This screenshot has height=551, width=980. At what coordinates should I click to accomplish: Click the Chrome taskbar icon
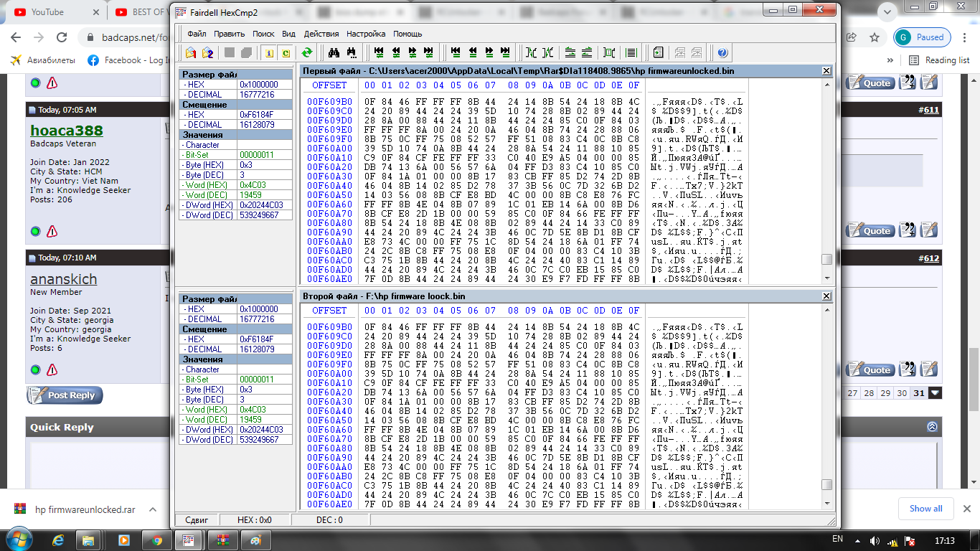tap(157, 540)
